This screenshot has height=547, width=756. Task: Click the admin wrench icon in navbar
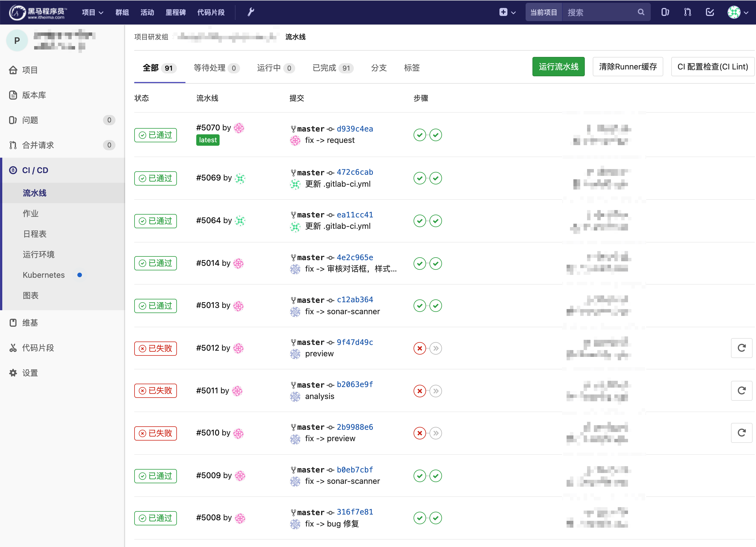[251, 12]
